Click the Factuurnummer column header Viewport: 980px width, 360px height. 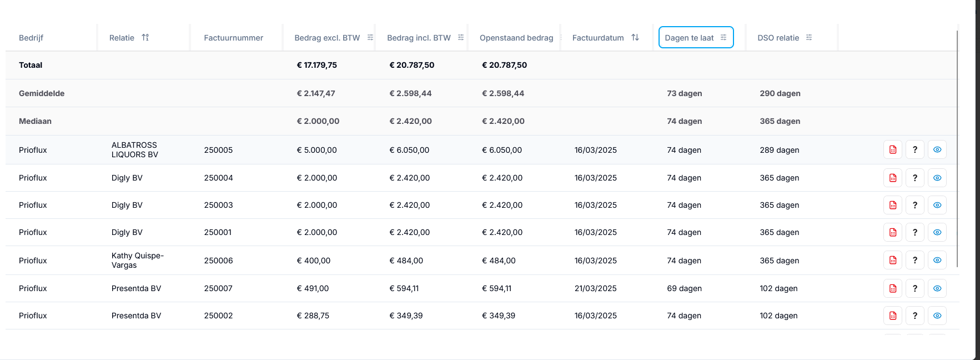click(234, 38)
